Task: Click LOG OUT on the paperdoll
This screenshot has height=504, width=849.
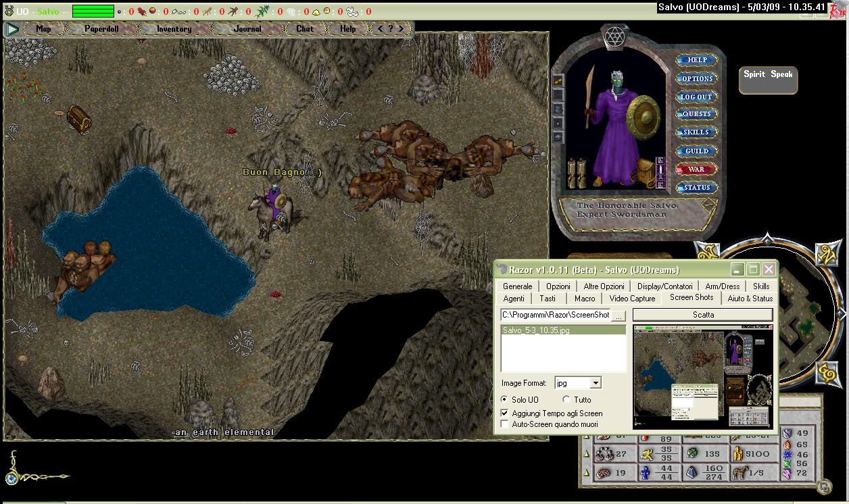Action: pos(697,97)
